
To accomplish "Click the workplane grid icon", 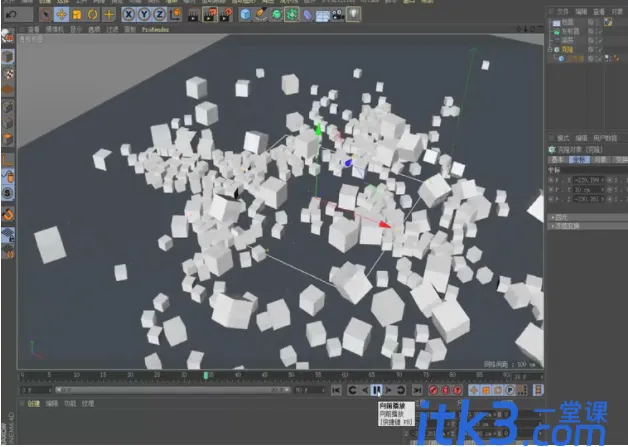I will tap(8, 235).
